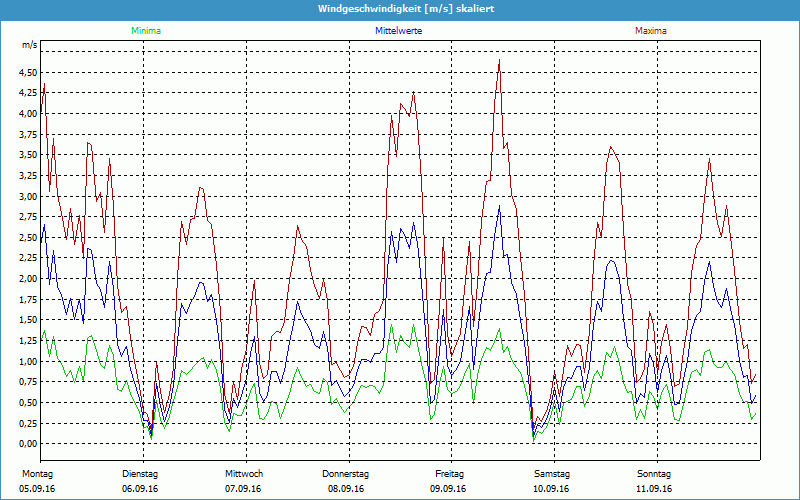Click the 0,50 y-axis value
Image resolution: width=800 pixels, height=500 pixels.
point(28,403)
